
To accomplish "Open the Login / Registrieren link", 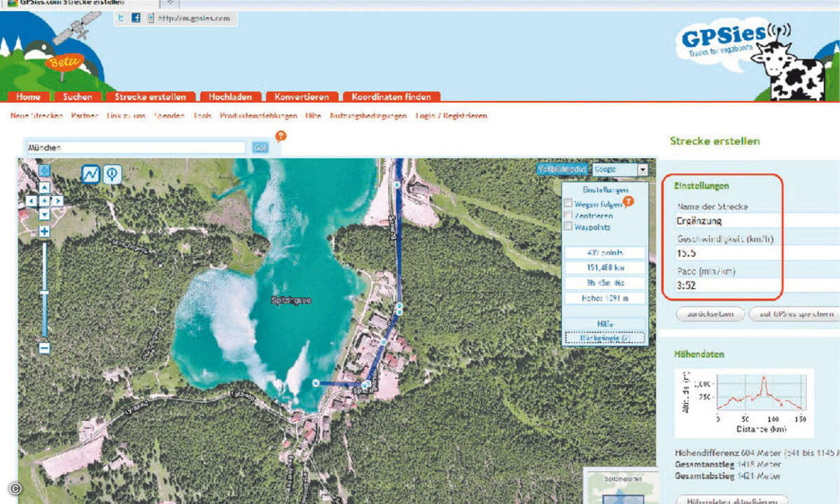I will point(451,115).
